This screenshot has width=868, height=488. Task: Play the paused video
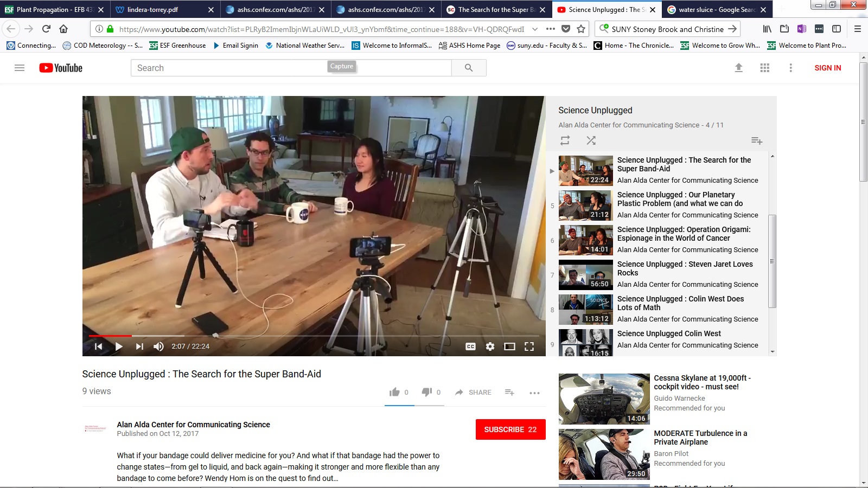coord(119,346)
